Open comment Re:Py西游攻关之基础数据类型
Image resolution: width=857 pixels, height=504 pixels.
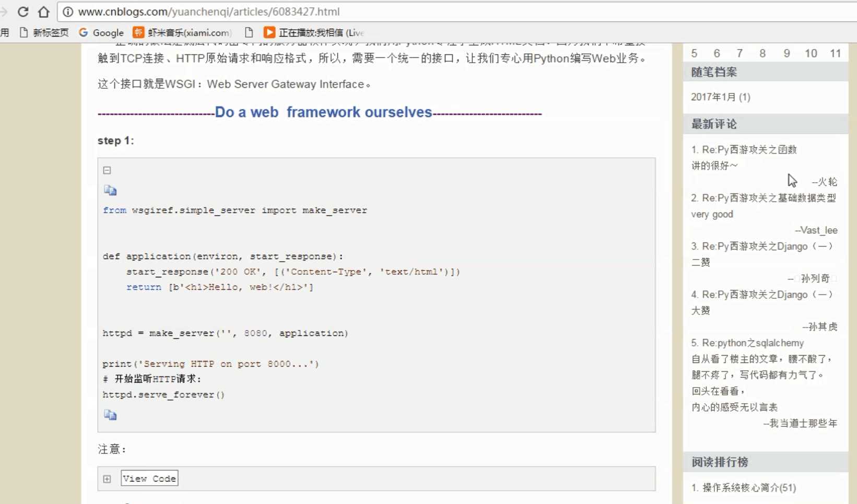point(764,198)
